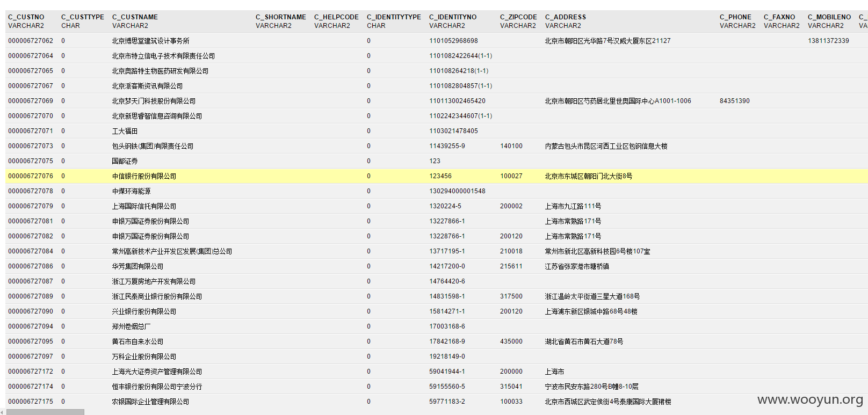
Task: Select zip code 315041
Action: point(511,387)
